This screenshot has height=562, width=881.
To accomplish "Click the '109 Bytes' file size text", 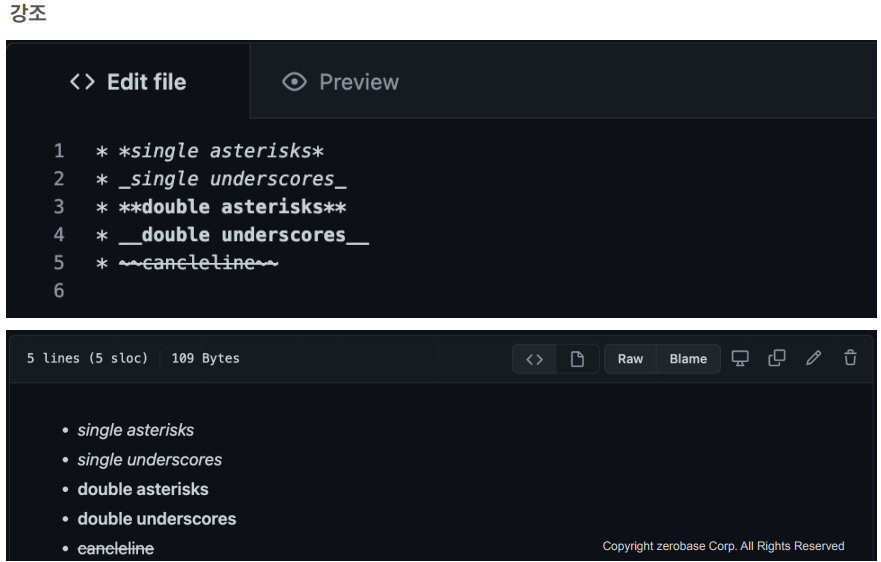I will tap(205, 358).
